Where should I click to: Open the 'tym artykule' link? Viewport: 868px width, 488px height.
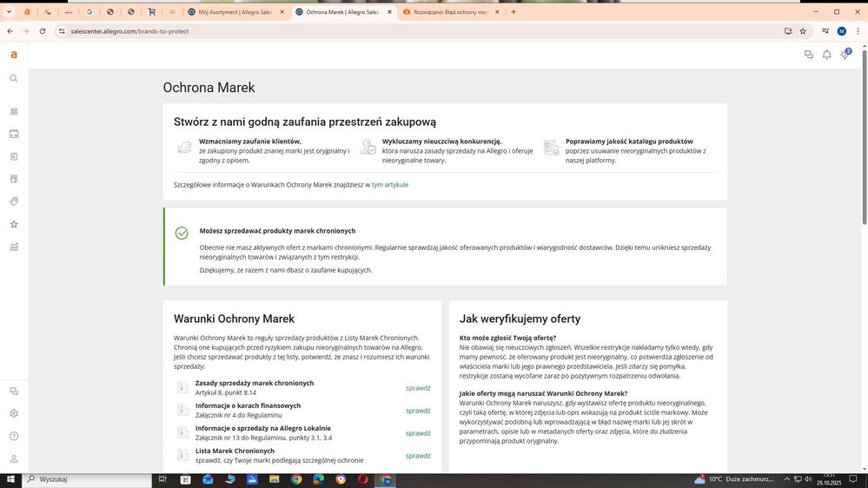tap(389, 185)
